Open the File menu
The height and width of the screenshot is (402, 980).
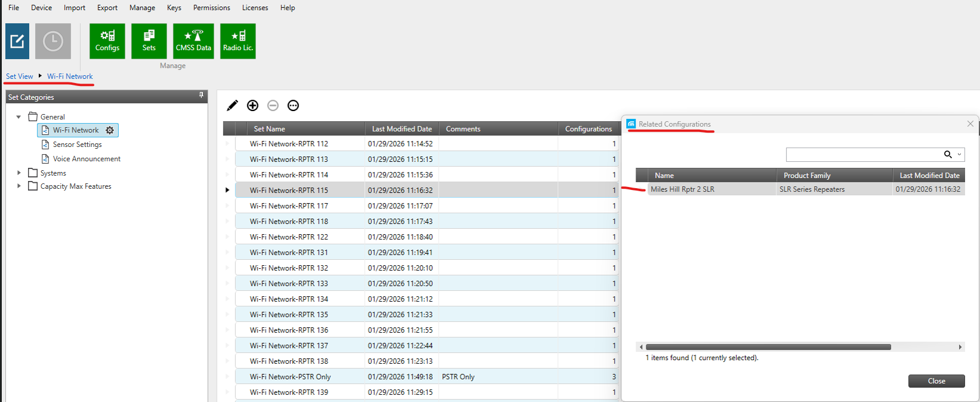click(x=14, y=8)
